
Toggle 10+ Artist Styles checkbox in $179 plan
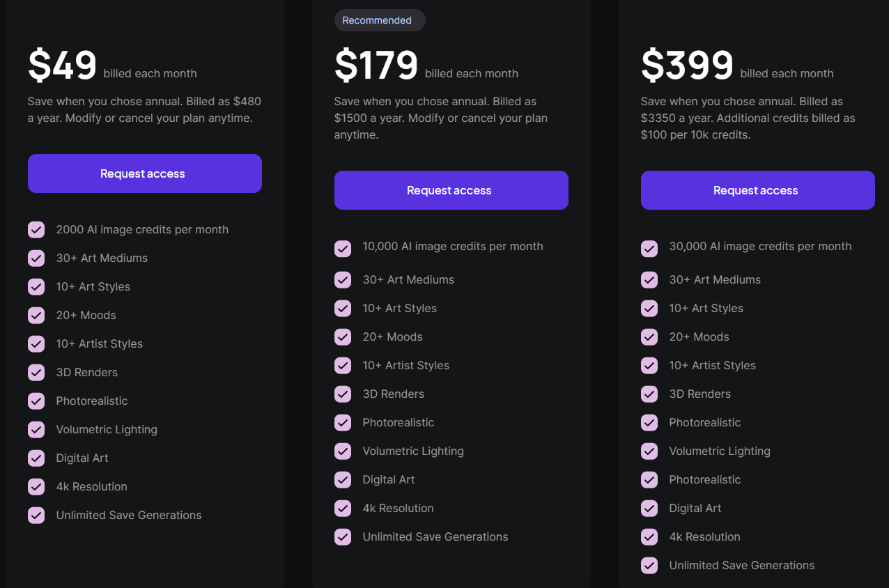[343, 366]
